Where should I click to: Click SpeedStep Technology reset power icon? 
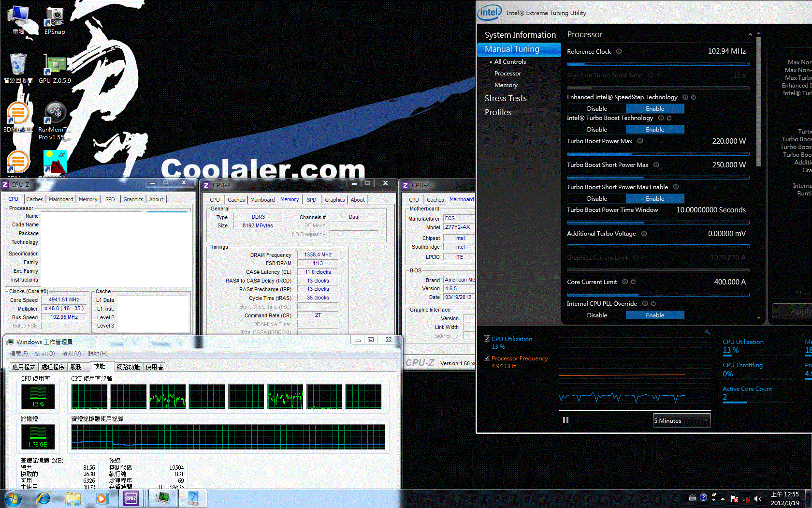694,97
